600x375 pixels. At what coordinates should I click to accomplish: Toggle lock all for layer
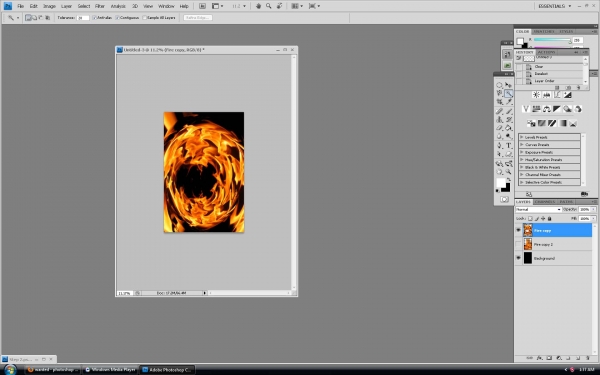point(549,218)
